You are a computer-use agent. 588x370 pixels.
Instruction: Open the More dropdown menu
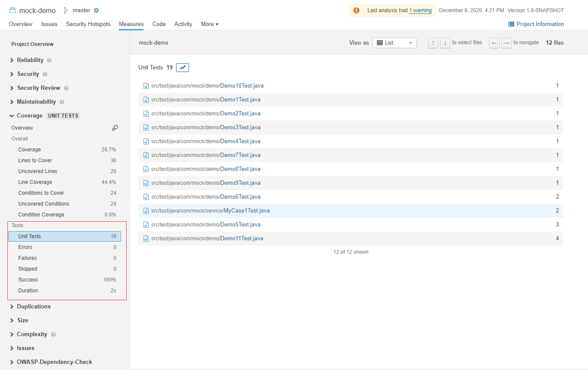[210, 24]
